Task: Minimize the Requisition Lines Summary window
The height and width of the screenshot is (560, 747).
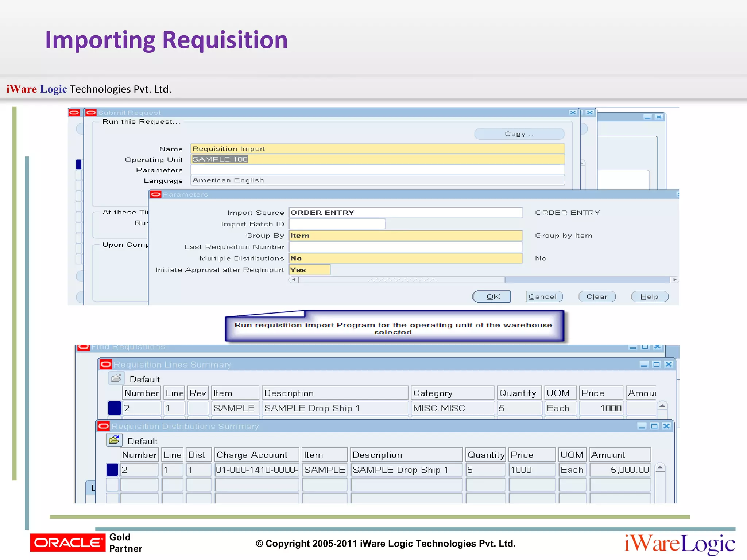Action: (644, 364)
